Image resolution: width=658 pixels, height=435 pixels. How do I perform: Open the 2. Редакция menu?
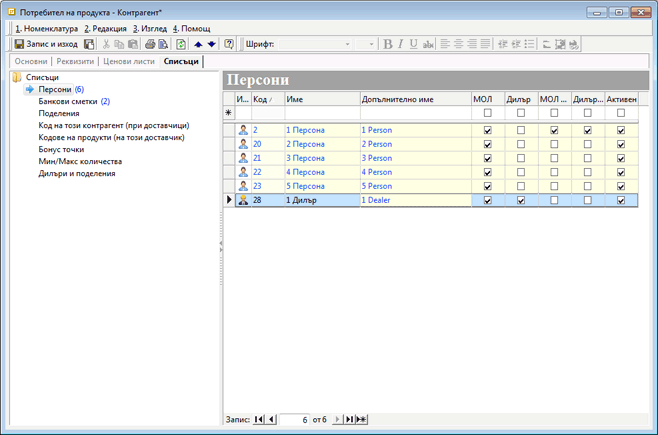click(105, 29)
